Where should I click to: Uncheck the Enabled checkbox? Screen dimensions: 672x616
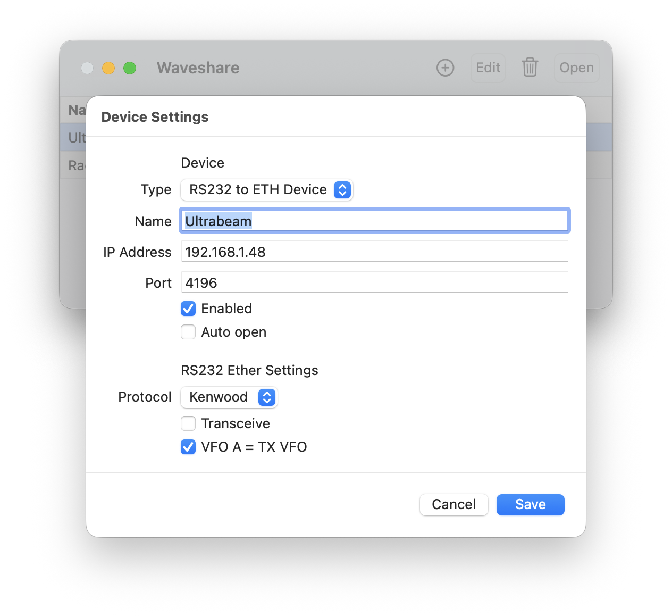pyautogui.click(x=188, y=309)
